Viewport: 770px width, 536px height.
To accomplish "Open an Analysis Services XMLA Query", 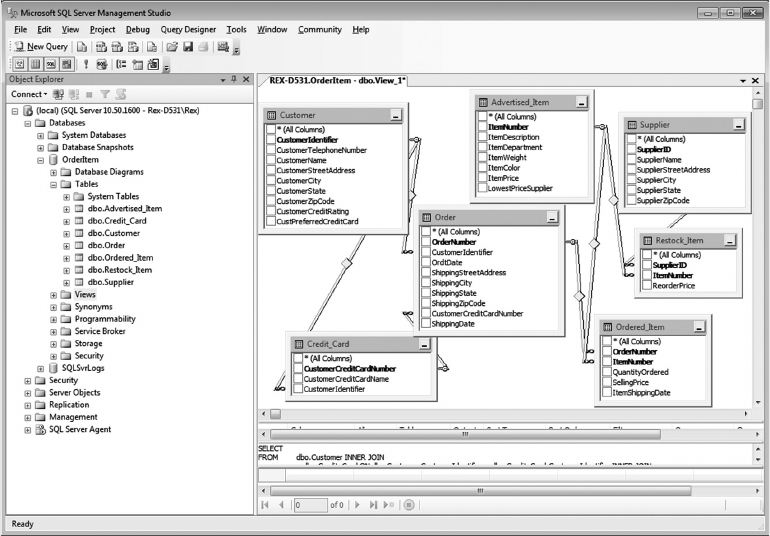I will pyautogui.click(x=133, y=47).
